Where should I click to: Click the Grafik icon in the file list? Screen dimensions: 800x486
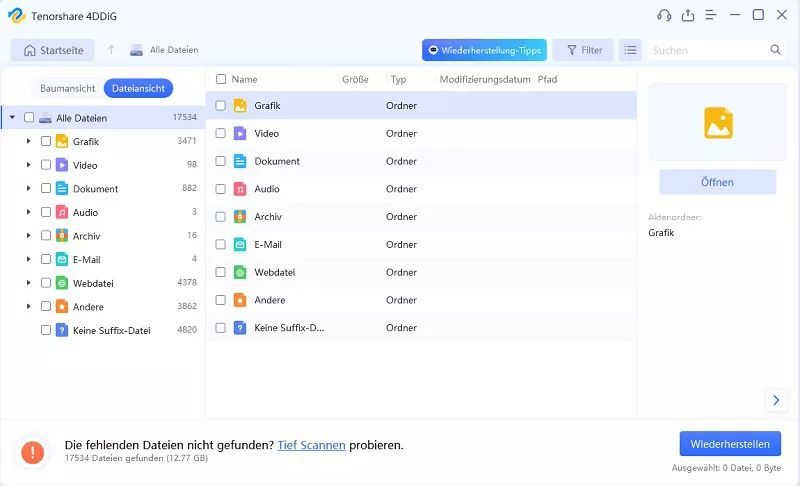click(240, 106)
